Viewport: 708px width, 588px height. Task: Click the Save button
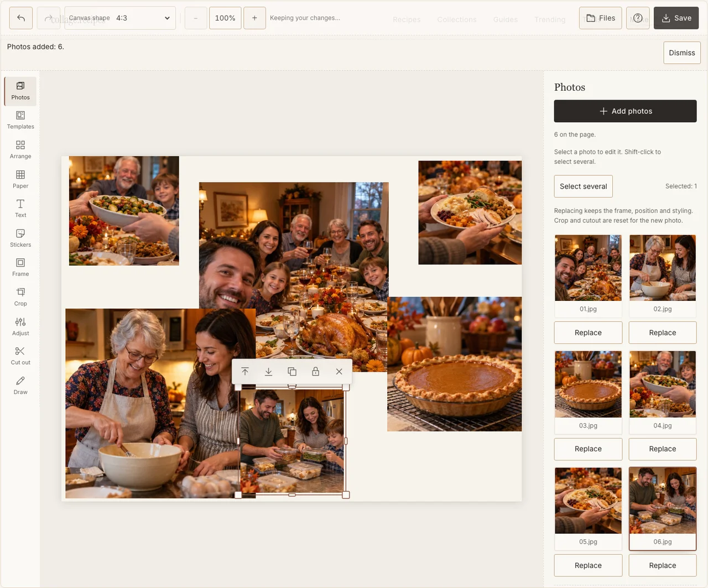click(x=676, y=18)
